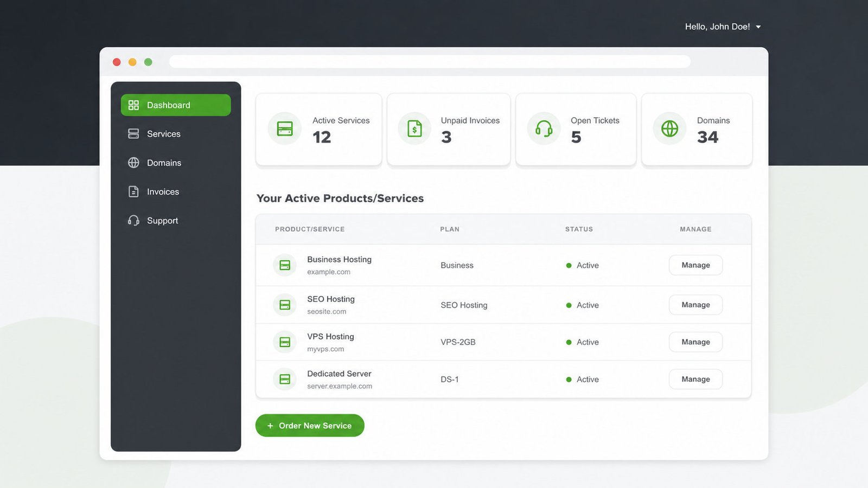
Task: Click the SEO Hosting row server icon
Action: click(x=285, y=305)
